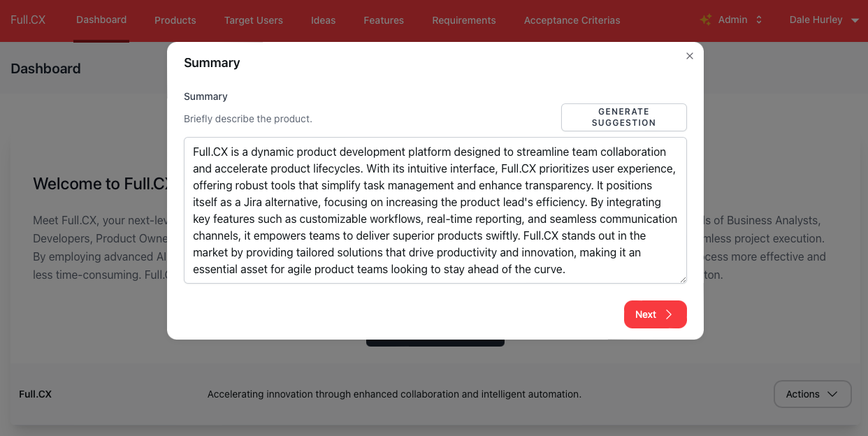Click the Summary dialog title
Viewport: 868px width, 436px height.
click(212, 63)
